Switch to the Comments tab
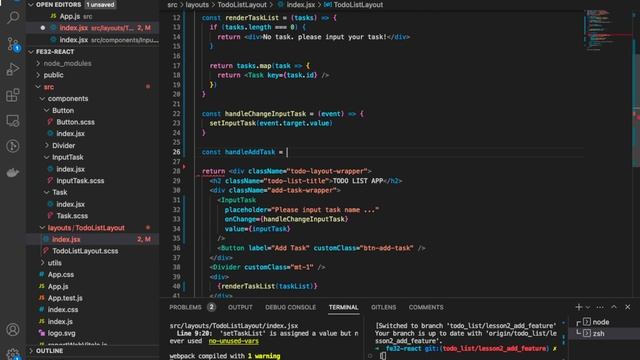640x360 pixels. pos(426,307)
